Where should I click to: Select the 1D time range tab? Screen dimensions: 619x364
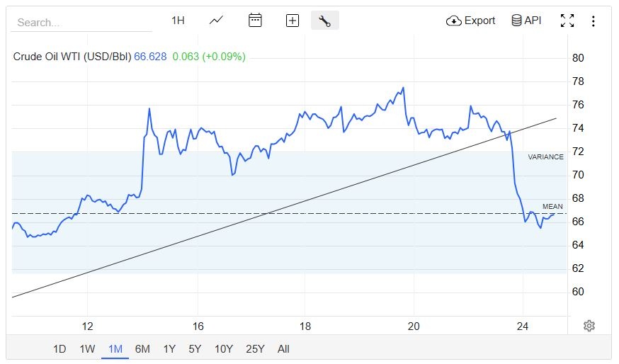(60, 348)
